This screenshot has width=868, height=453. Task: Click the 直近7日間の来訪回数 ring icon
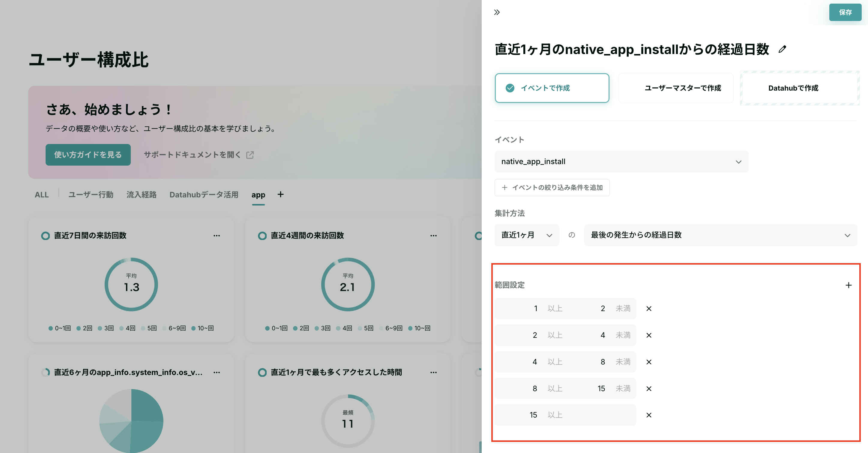click(45, 235)
